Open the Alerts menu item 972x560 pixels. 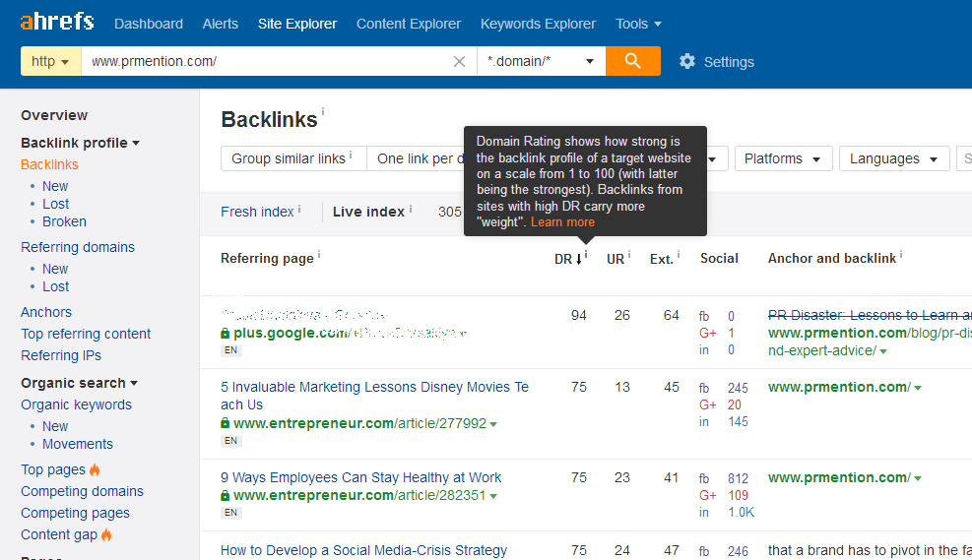(220, 24)
